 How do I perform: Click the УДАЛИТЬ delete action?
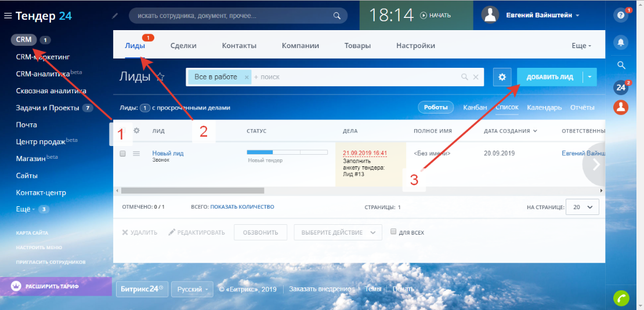pos(140,232)
